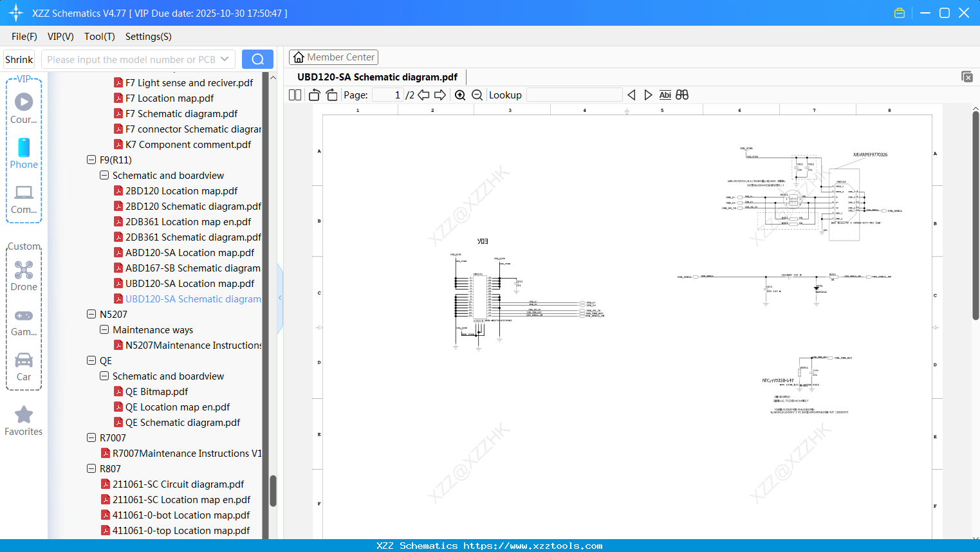Image resolution: width=980 pixels, height=552 pixels.
Task: Select UBD120-SA Schematic diagram.pdf tab
Action: click(x=378, y=77)
